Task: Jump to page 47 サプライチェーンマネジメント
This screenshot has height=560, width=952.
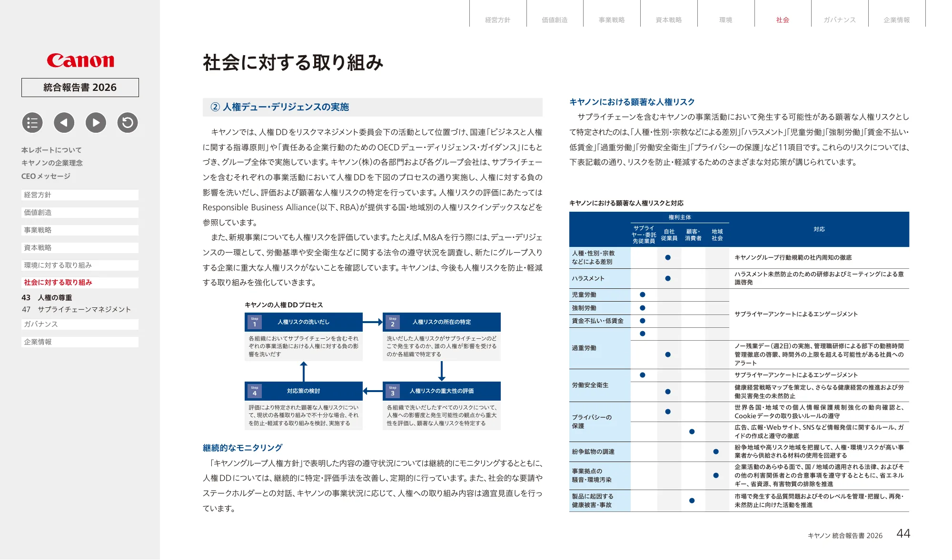Action: click(x=76, y=309)
